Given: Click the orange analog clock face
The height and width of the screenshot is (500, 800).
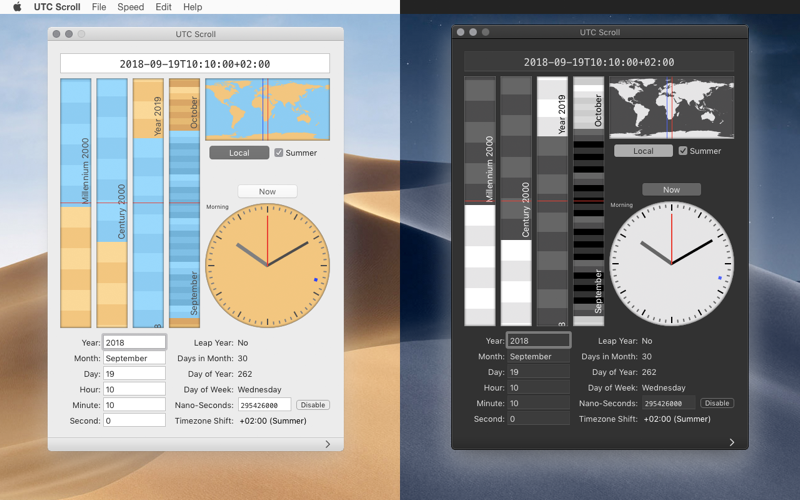Looking at the screenshot, I should [x=267, y=265].
